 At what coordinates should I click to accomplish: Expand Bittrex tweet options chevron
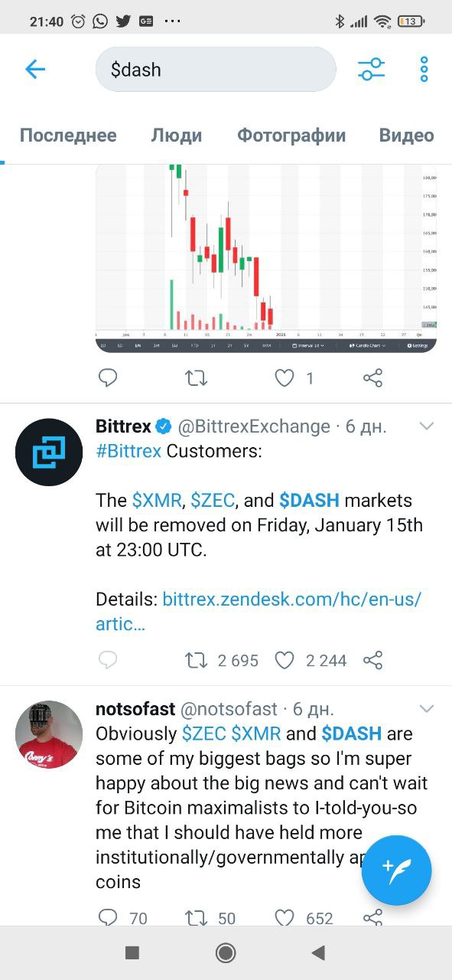[427, 426]
